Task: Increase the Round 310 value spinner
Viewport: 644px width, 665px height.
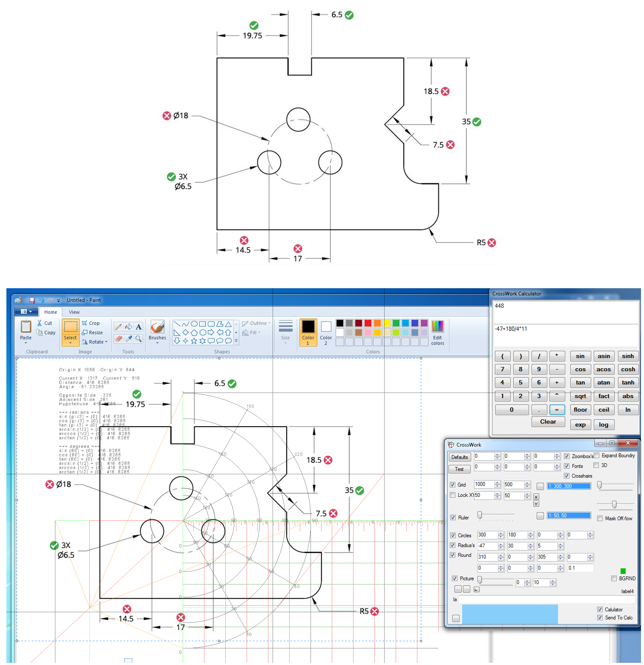Action: (x=501, y=556)
